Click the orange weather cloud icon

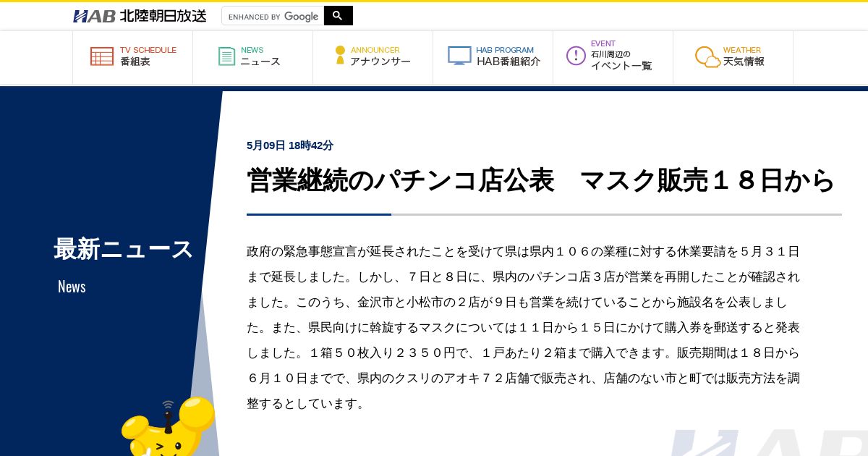tap(707, 57)
